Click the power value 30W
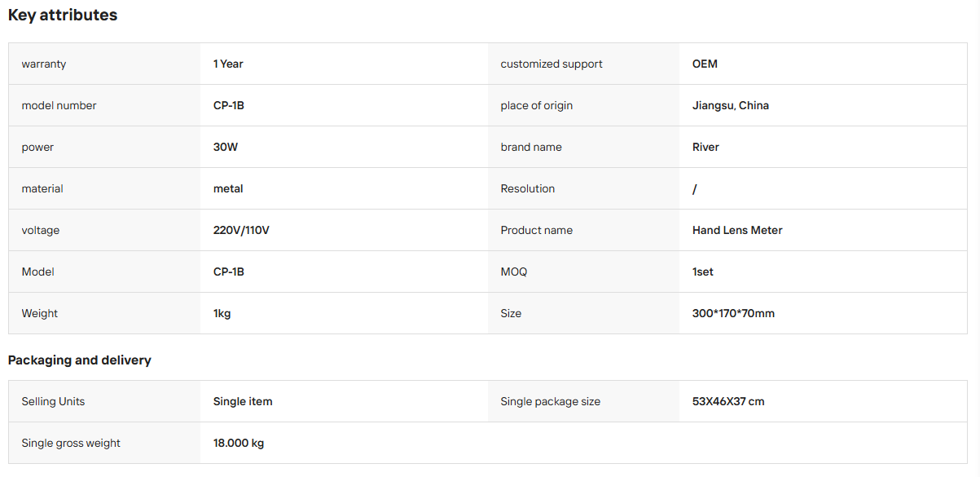Image resolution: width=980 pixels, height=477 pixels. click(x=226, y=147)
